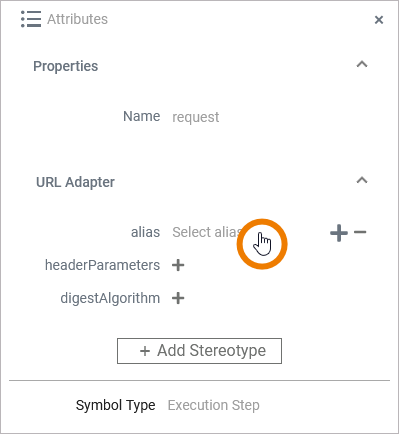Click the Attributes panel title text
The height and width of the screenshot is (434, 399).
pos(77,19)
